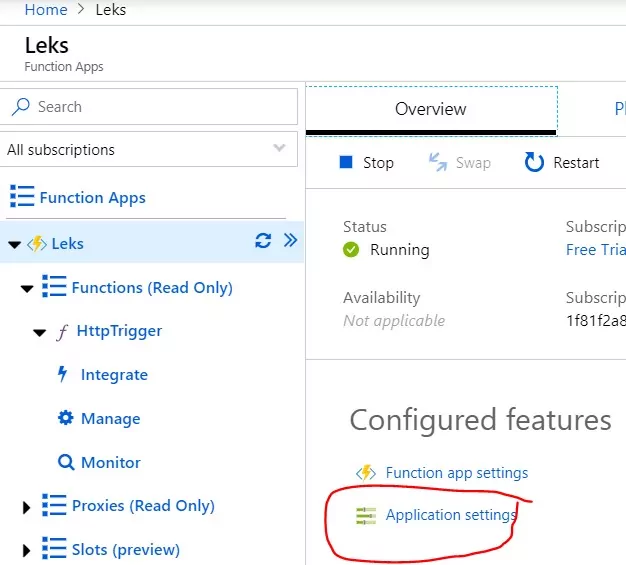Click the double chevron icon beside Leks
This screenshot has width=626, height=565.
coord(290,240)
